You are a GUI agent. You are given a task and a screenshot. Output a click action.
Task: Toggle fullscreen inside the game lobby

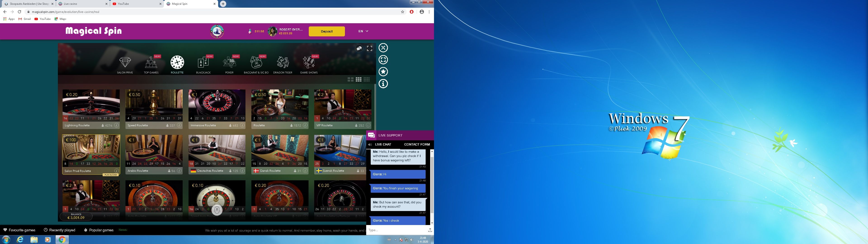tap(370, 49)
